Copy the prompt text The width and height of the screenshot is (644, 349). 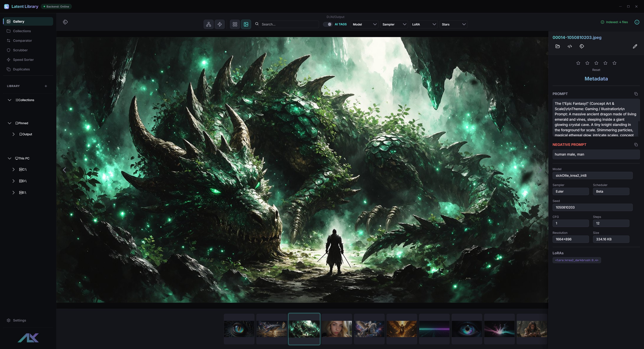[x=636, y=94]
